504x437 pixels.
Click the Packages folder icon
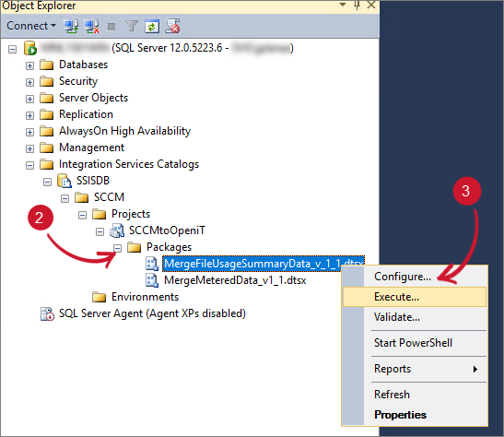(x=134, y=247)
